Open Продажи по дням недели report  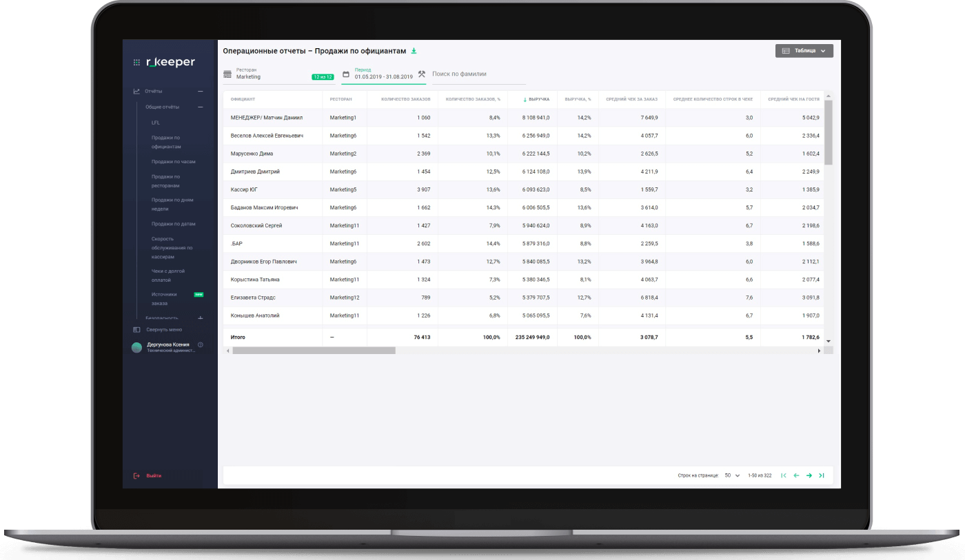coord(172,205)
